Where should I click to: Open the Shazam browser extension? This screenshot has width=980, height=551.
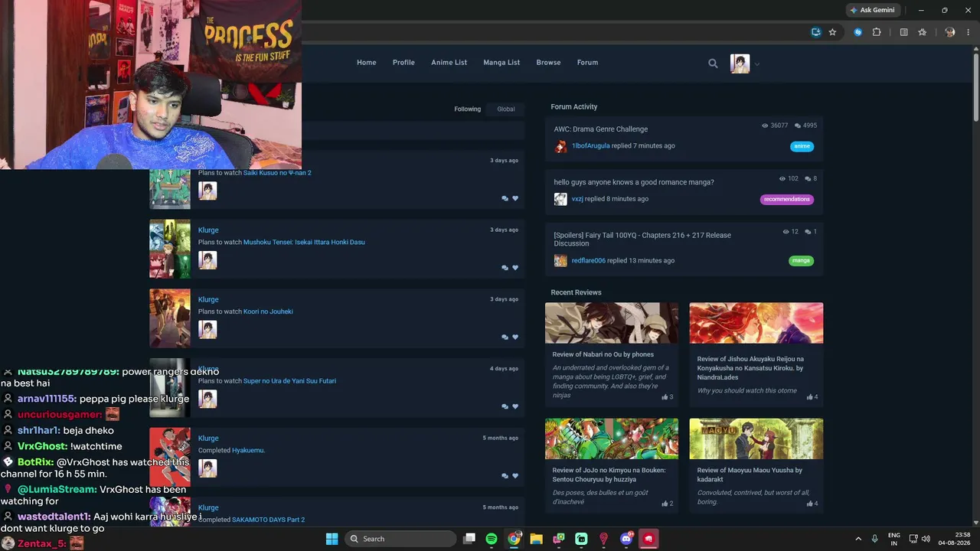point(858,32)
